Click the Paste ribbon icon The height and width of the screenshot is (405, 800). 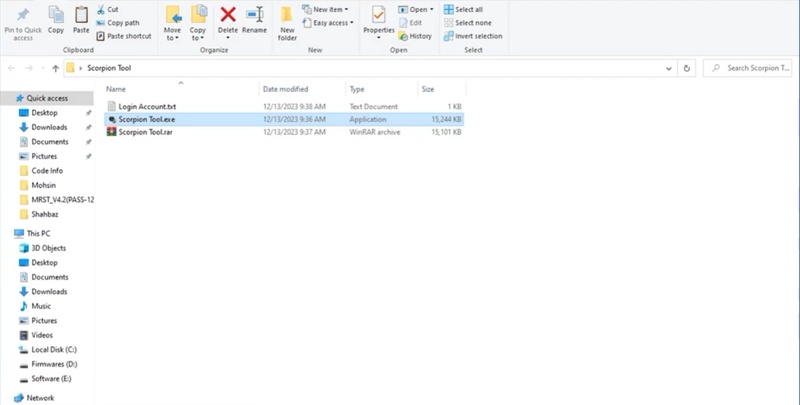tap(81, 15)
